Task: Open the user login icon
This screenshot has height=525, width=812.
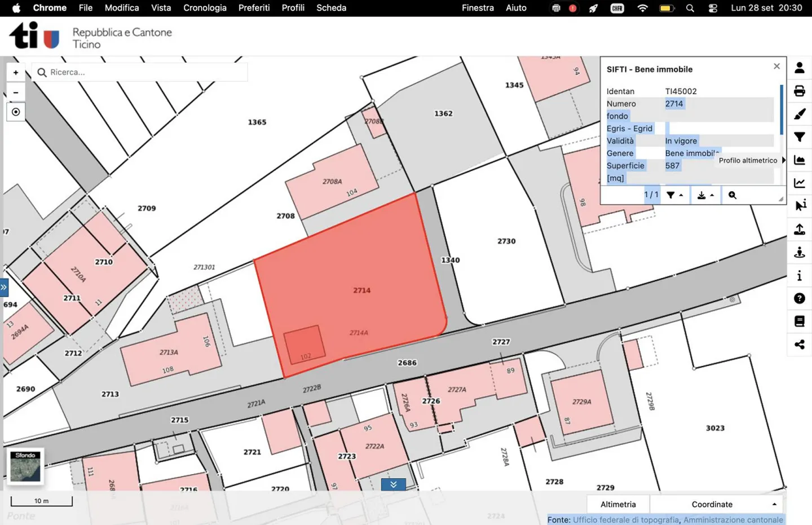Action: 799,68
